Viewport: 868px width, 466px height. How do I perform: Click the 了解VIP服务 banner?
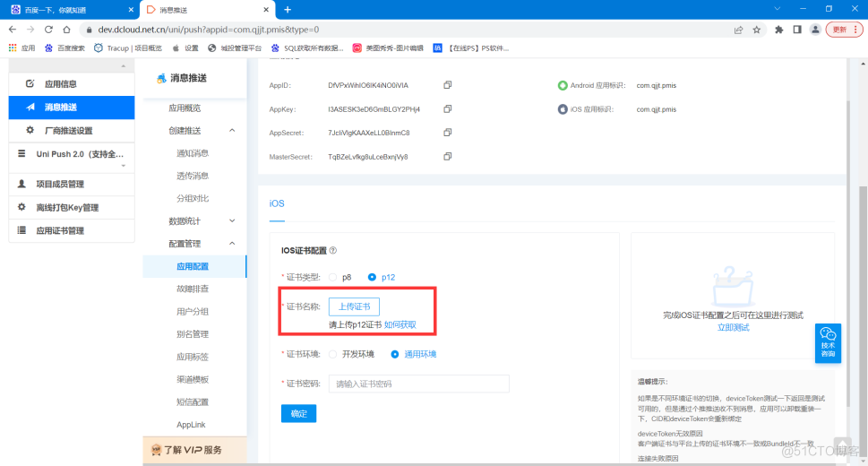(x=194, y=450)
